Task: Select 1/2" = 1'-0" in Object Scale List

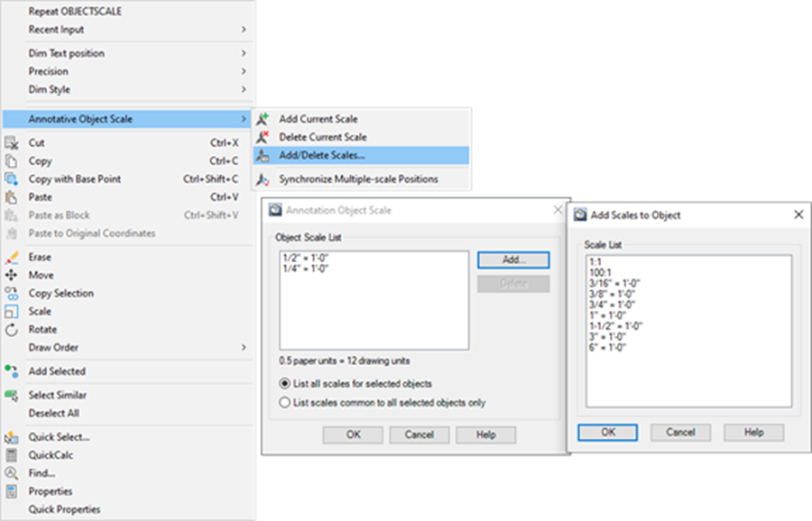Action: 308,258
